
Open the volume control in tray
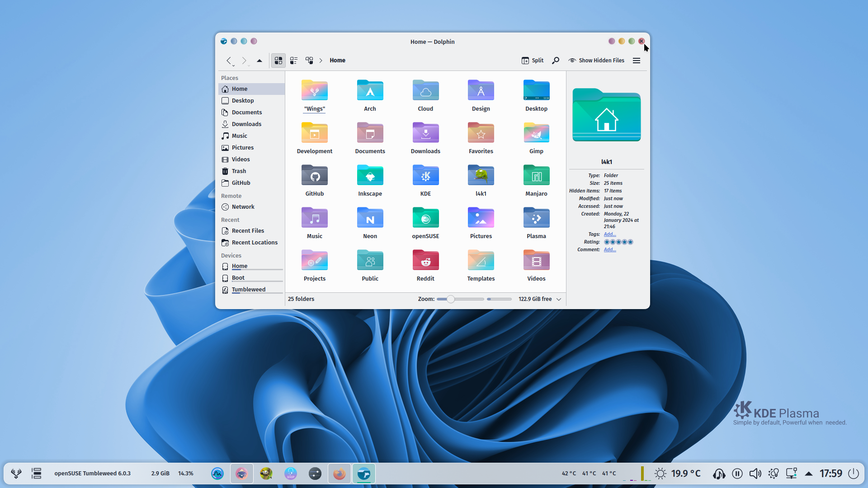(755, 474)
